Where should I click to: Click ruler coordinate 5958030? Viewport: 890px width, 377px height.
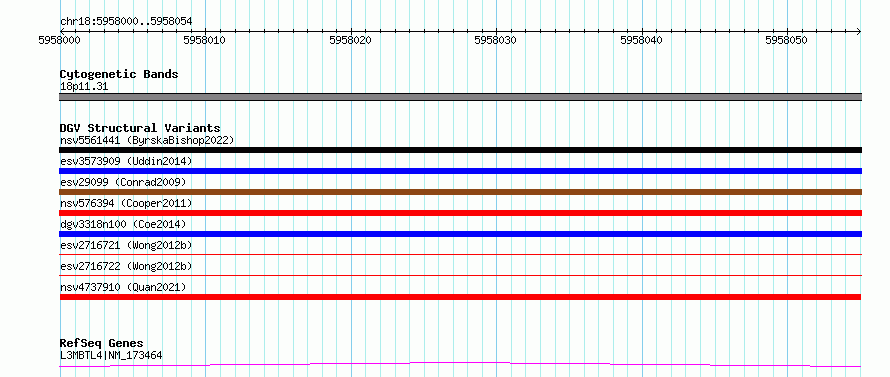click(496, 40)
